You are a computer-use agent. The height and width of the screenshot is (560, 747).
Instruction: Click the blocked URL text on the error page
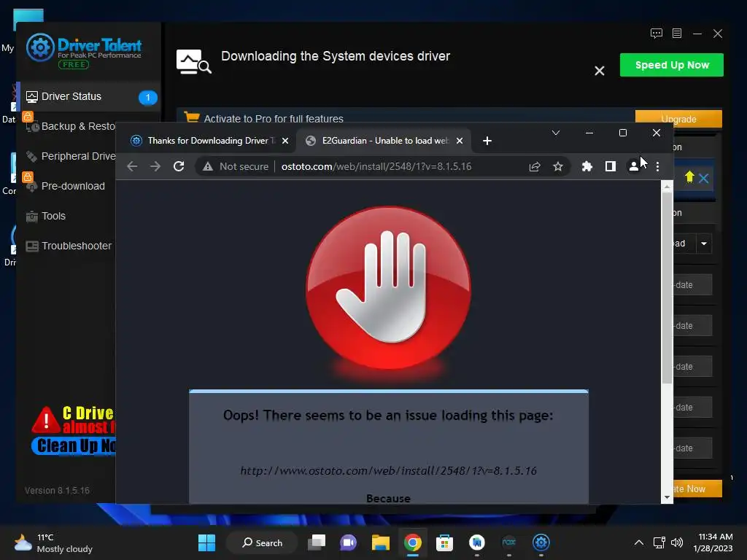tap(388, 471)
